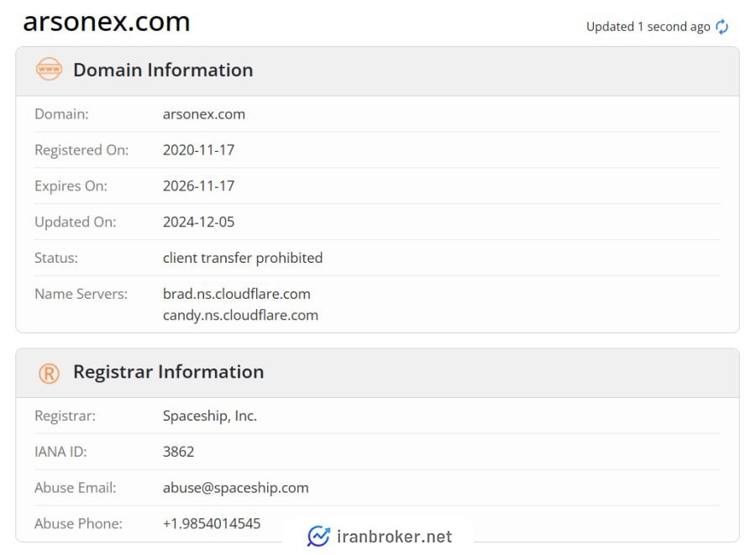756x555 pixels.
Task: Click the registered date 2020-11-17
Action: point(199,150)
